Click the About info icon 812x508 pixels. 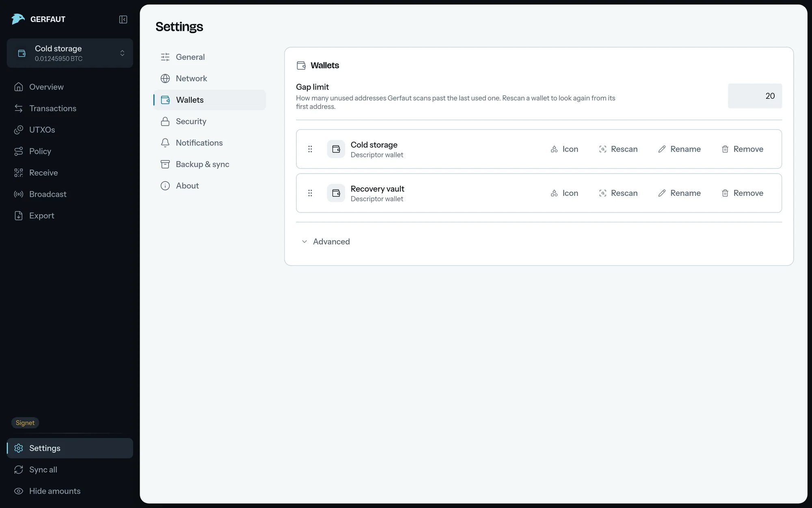(165, 186)
